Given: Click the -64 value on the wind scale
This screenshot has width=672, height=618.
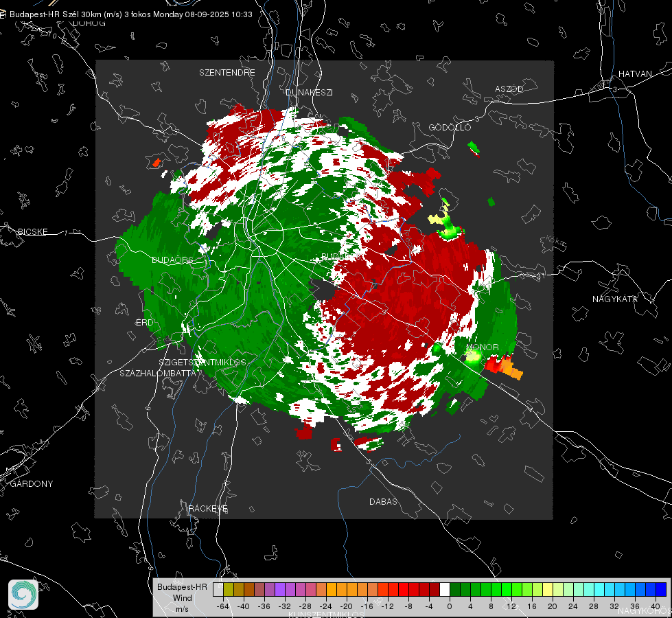Looking at the screenshot, I should click(x=223, y=606).
